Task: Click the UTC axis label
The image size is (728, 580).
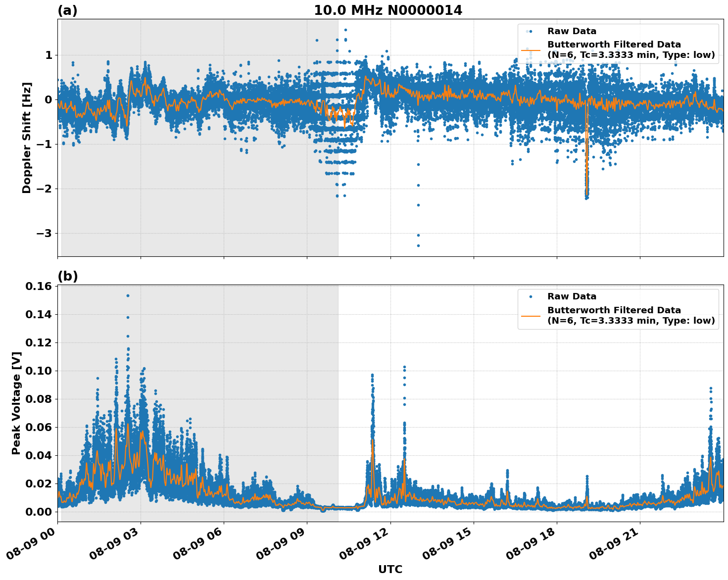Action: pos(389,570)
